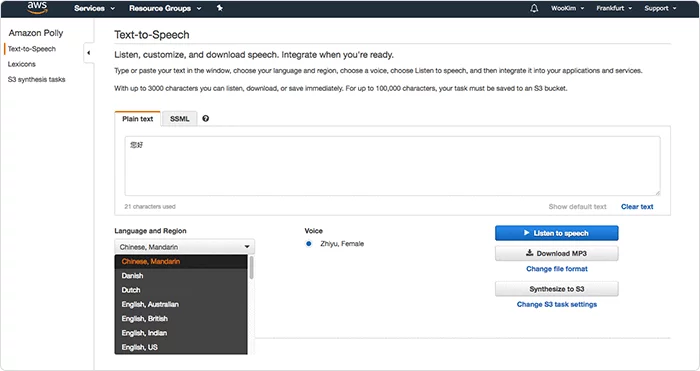
Task: Click the language list scrollbar
Action: [x=251, y=267]
